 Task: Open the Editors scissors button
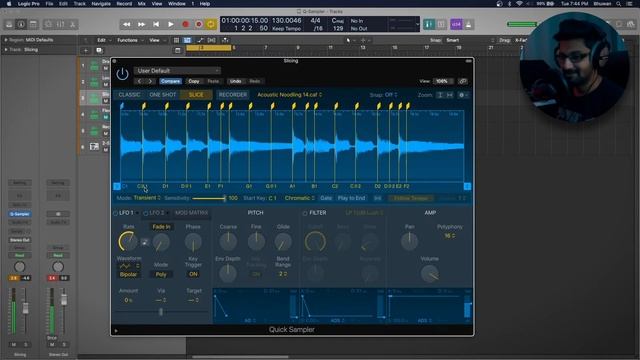coord(73,24)
